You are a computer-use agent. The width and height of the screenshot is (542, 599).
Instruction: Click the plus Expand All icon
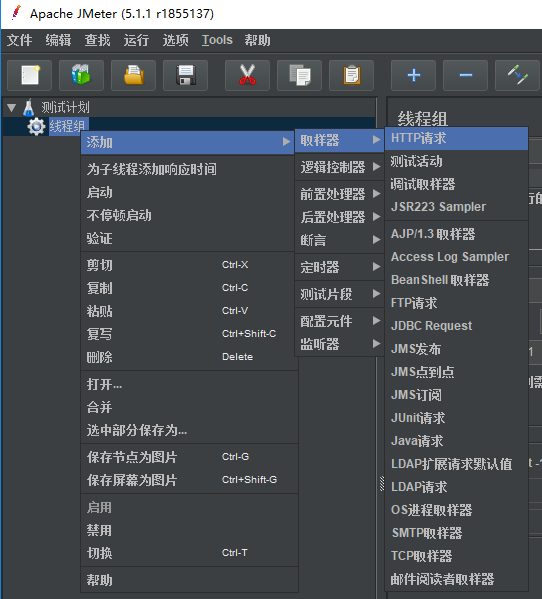[x=413, y=75]
